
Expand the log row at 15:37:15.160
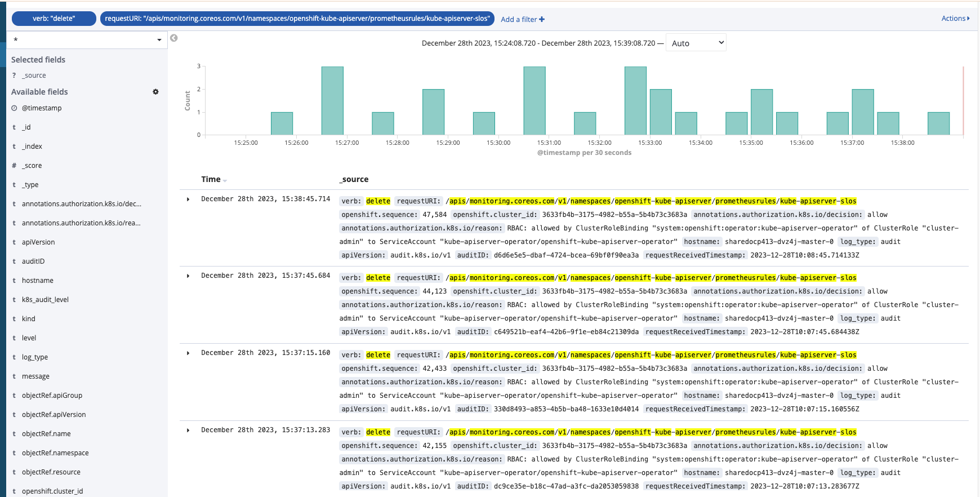(188, 353)
